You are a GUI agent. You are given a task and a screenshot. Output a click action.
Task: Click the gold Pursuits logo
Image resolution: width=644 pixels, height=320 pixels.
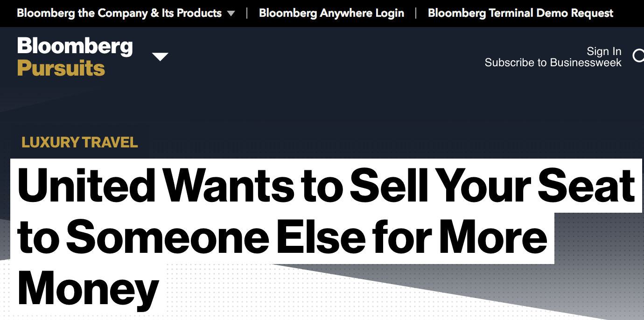click(61, 69)
